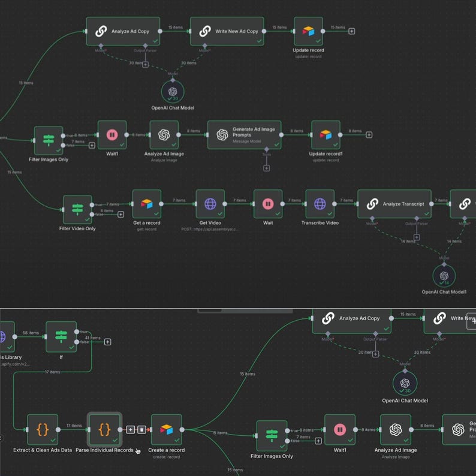Image resolution: width=476 pixels, height=476 pixels.
Task: Open the Transcribe Video node
Action: click(x=320, y=204)
